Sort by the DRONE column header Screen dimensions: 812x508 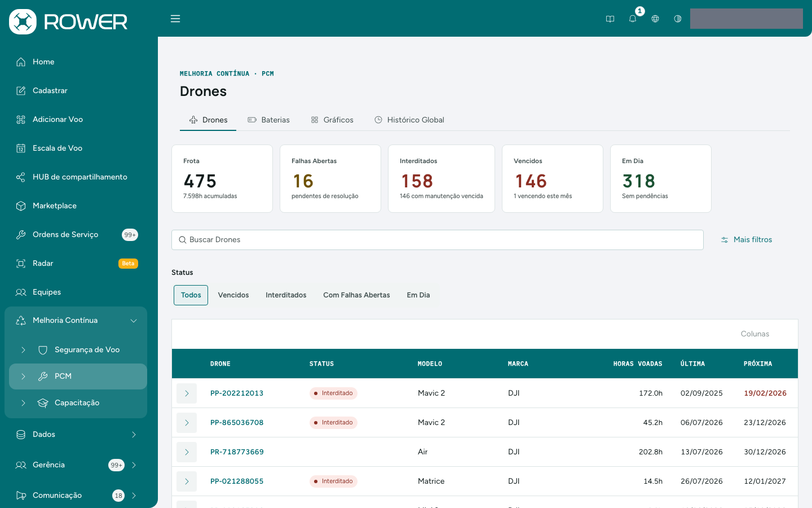[220, 364]
